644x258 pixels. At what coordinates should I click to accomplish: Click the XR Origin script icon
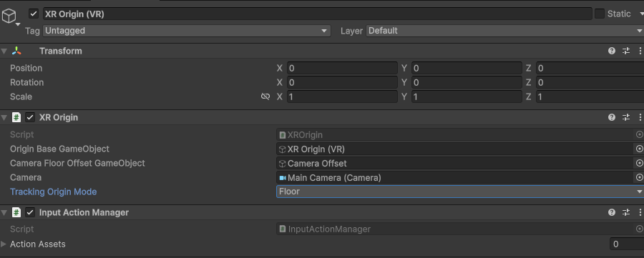pyautogui.click(x=16, y=118)
